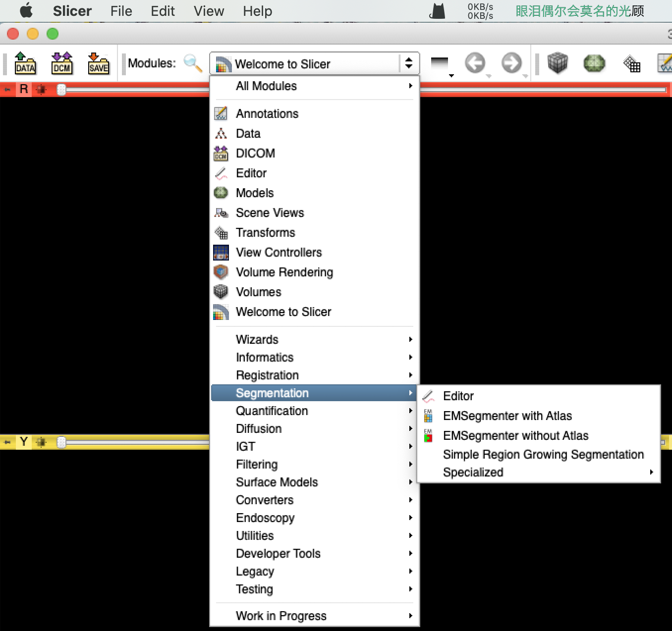The height and width of the screenshot is (631, 672).
Task: Go forward with the right arrow button
Action: 511,63
